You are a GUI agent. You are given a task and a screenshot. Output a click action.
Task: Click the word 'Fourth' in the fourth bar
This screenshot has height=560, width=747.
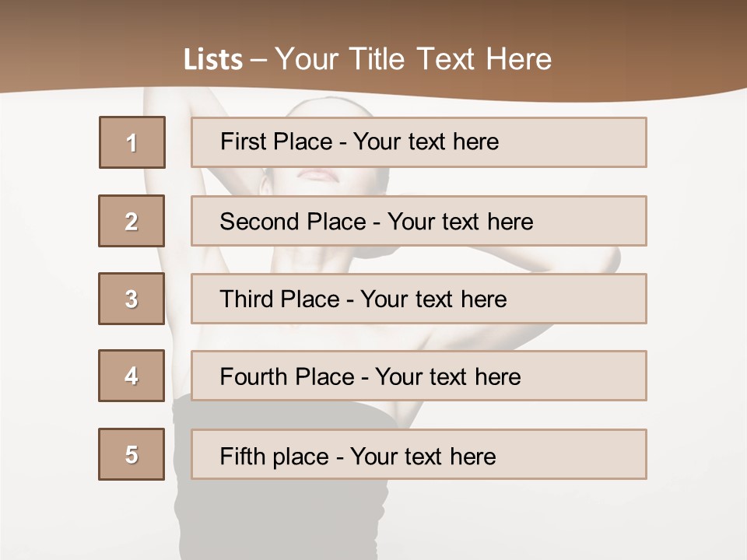point(254,376)
